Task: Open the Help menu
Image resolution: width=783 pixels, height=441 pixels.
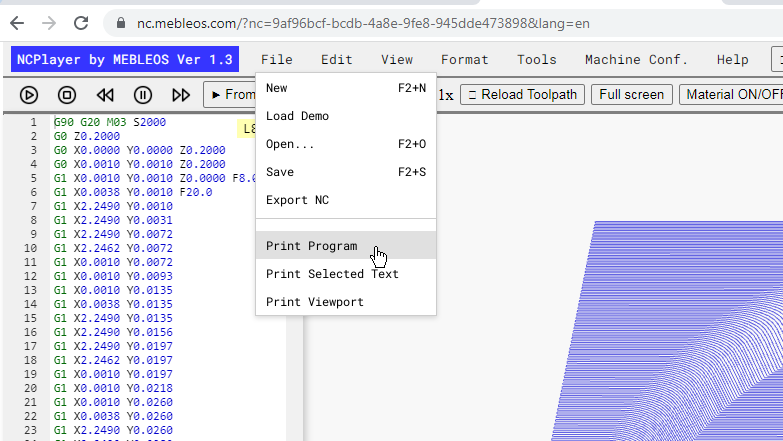Action: 733,59
